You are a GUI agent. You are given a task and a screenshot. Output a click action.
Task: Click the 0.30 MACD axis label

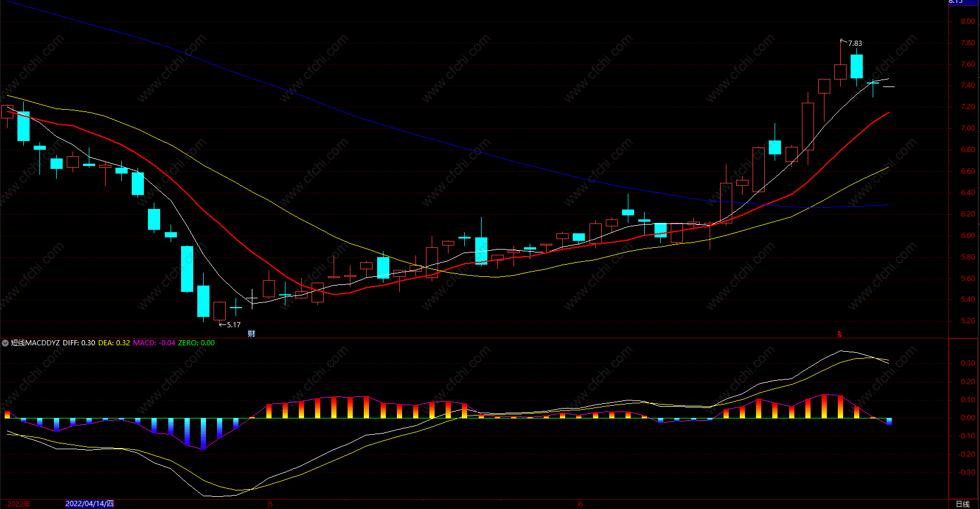click(x=968, y=363)
